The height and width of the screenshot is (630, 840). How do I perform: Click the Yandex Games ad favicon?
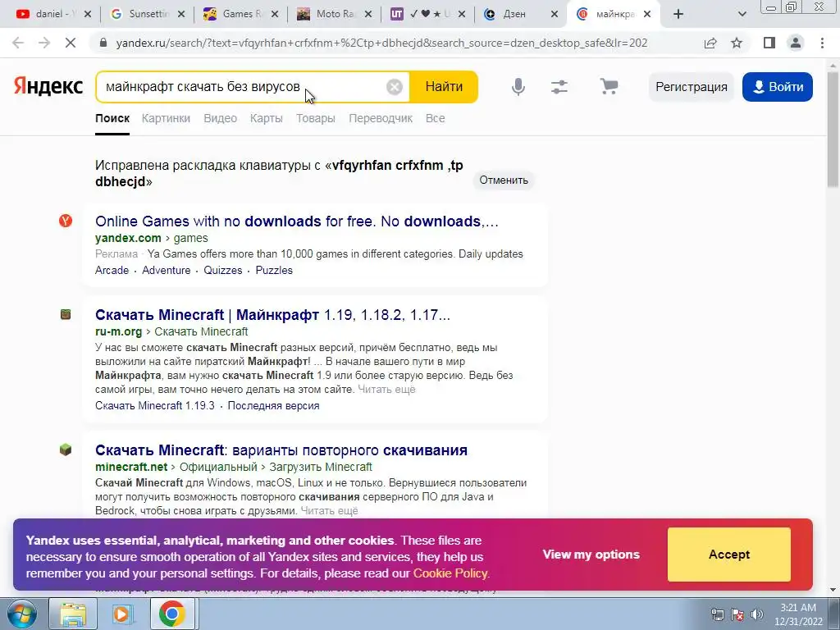[66, 221]
